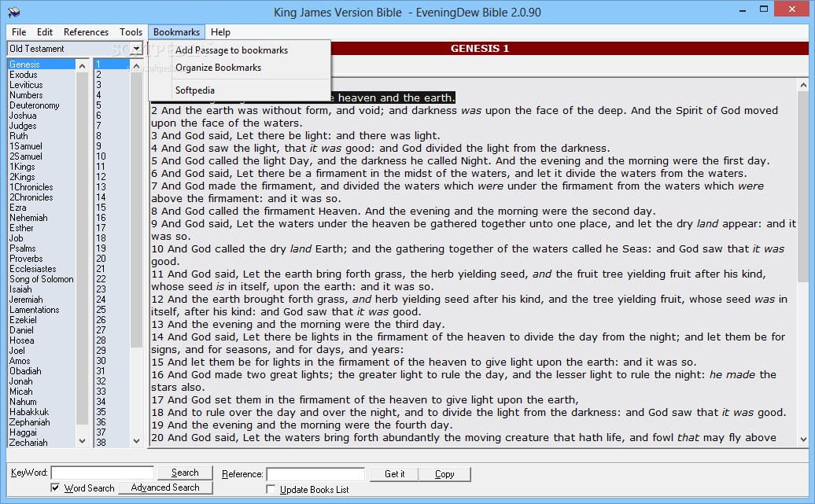Select 1Samuel in the book list
Screen dimensions: 815x504
42,146
